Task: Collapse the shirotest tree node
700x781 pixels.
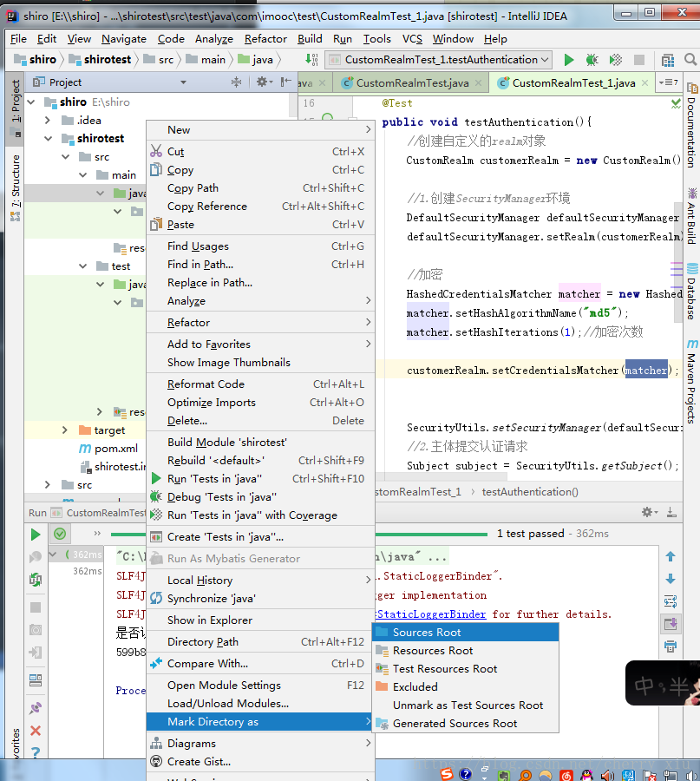Action: click(49, 139)
